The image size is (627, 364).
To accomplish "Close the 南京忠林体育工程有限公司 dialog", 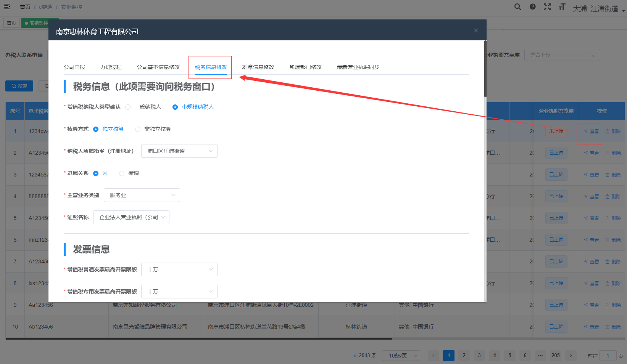I will coord(476,30).
